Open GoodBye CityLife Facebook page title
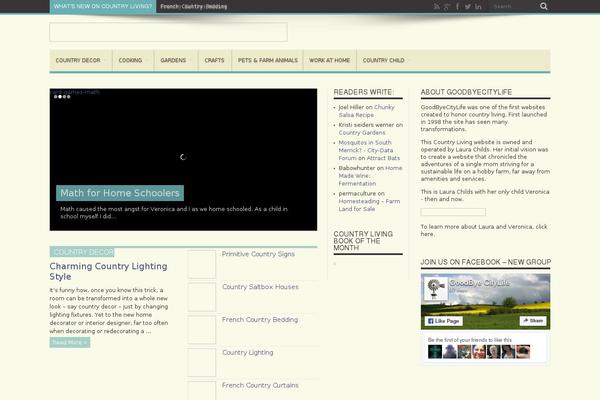This screenshot has height=400, width=600. click(479, 283)
